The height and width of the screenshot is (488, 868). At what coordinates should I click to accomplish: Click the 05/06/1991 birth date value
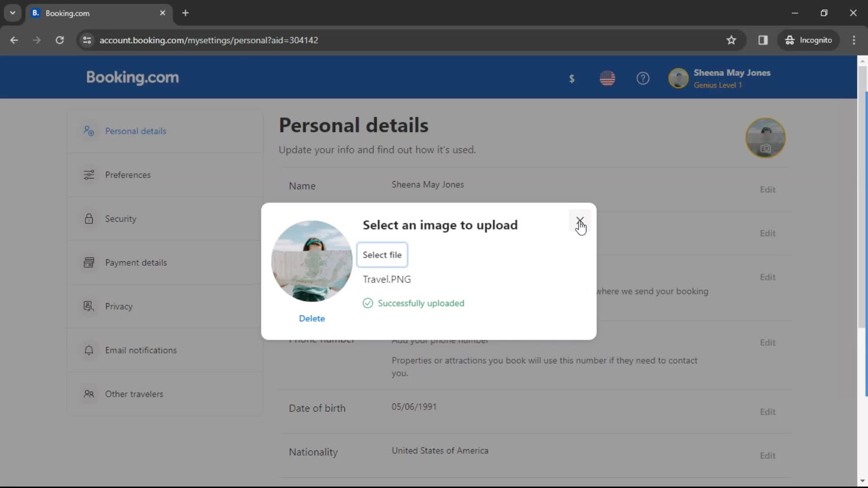coord(414,407)
